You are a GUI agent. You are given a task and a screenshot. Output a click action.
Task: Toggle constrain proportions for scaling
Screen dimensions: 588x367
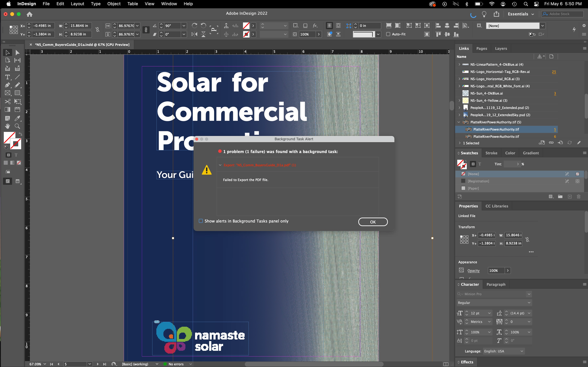pyautogui.click(x=146, y=30)
